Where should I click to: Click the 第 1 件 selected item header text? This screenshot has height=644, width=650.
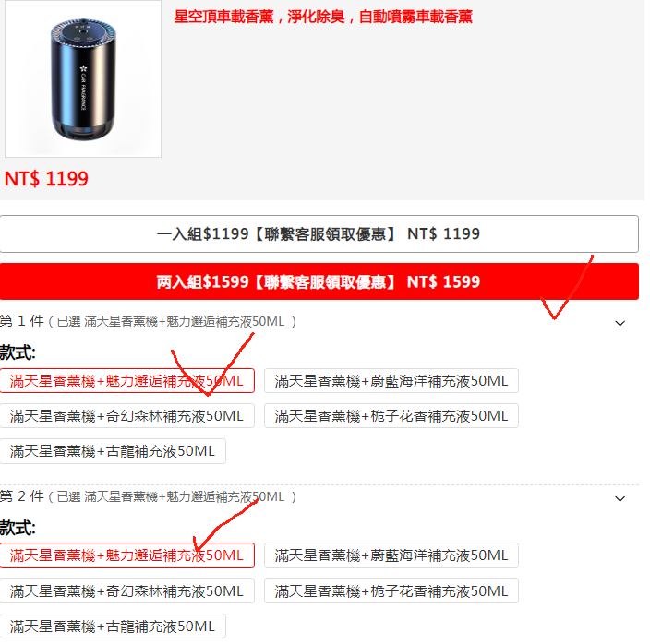click(148, 321)
